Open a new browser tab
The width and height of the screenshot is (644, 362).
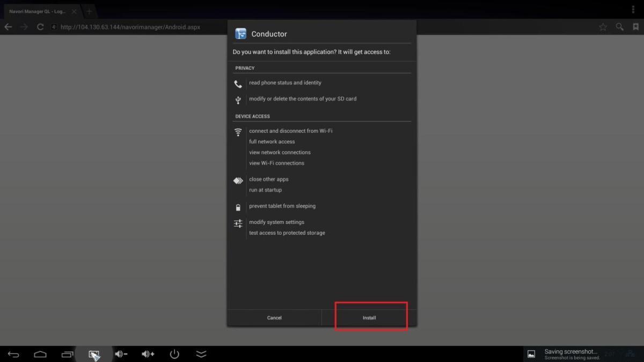tap(89, 11)
